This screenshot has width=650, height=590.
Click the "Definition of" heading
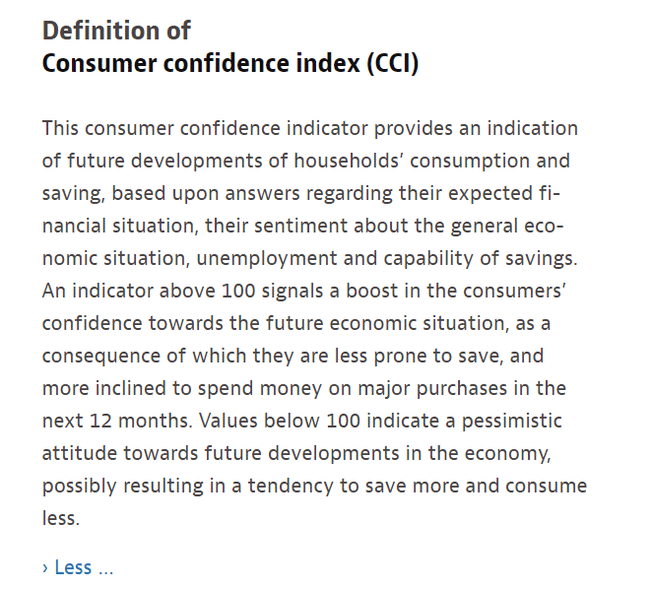click(x=116, y=30)
